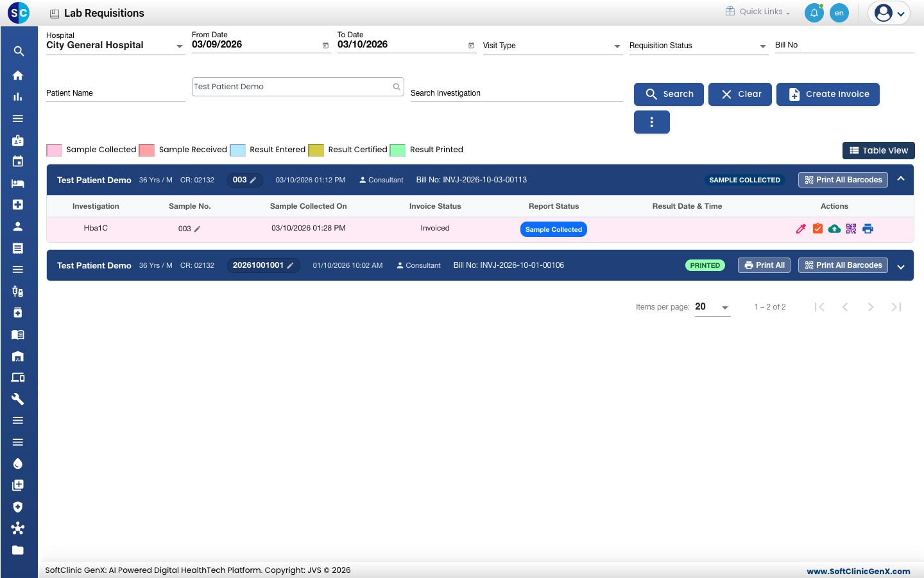The width and height of the screenshot is (924, 578).
Task: Open the To Date calendar picker
Action: click(x=471, y=46)
